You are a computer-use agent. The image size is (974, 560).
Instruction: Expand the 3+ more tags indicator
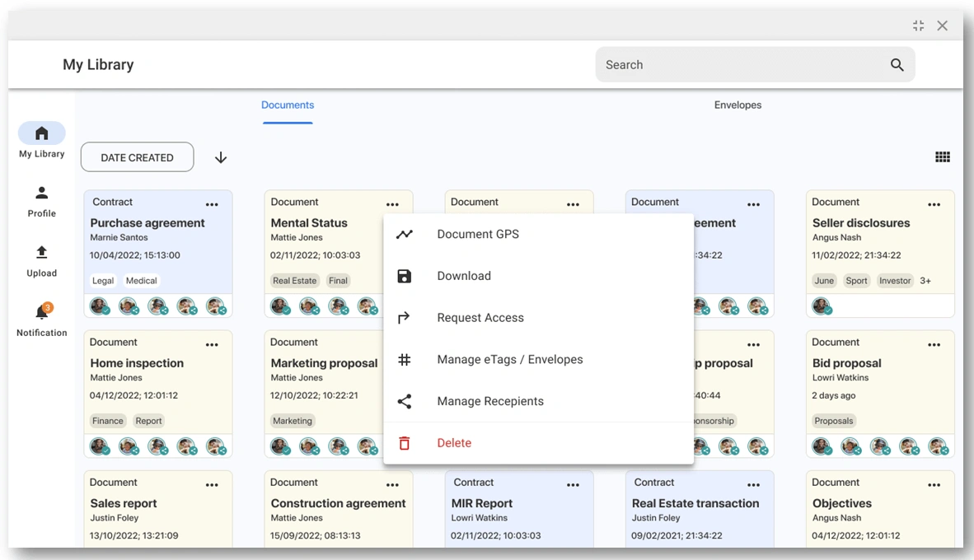pos(925,281)
